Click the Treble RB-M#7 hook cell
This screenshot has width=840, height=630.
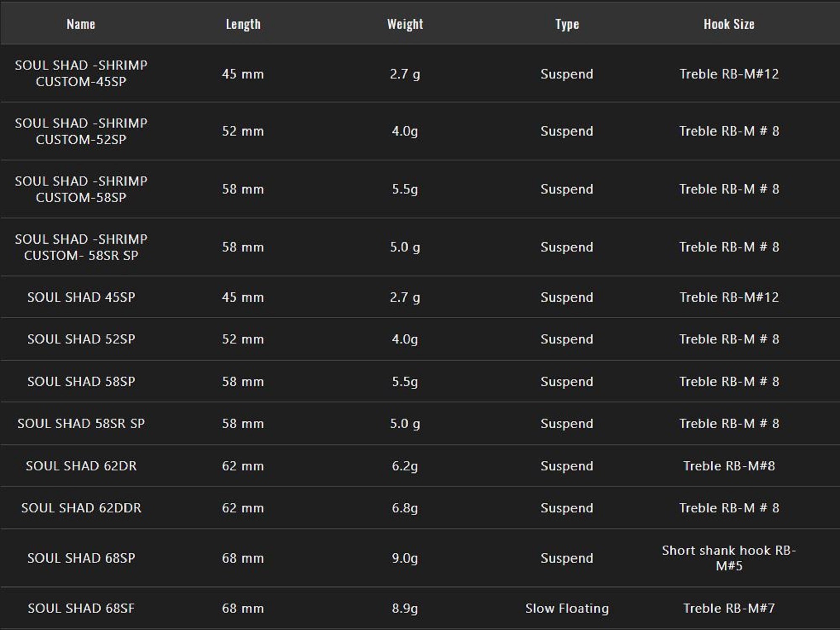[x=729, y=608]
